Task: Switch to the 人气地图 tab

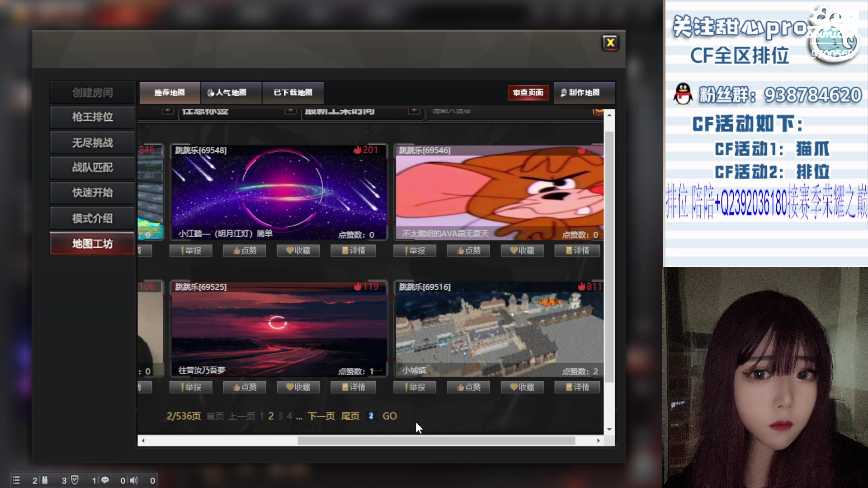Action: point(231,93)
